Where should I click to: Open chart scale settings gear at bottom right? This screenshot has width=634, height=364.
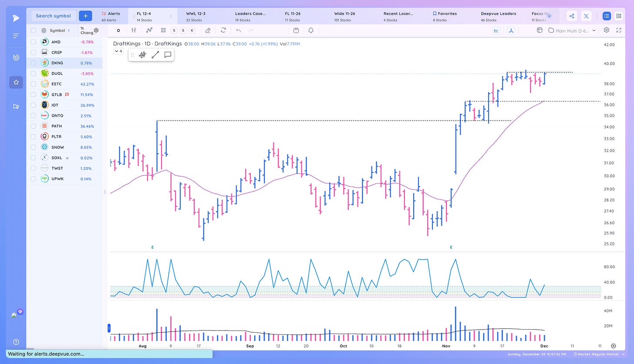pos(614,346)
